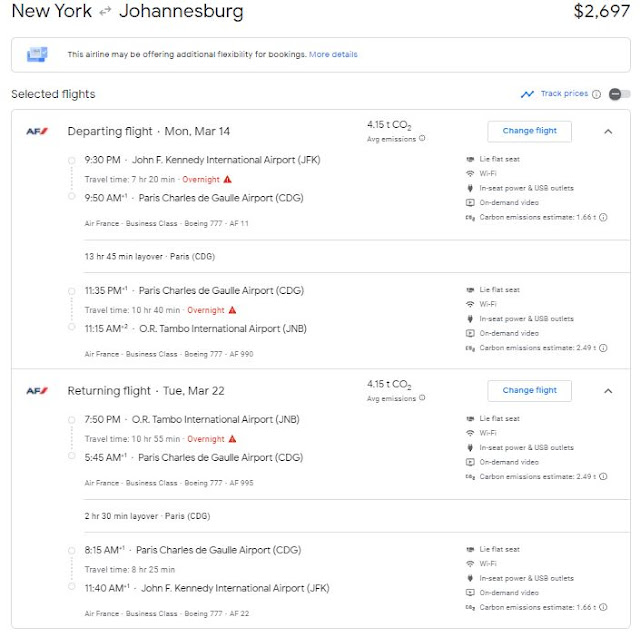Viewport: 640px width, 637px height.
Task: Click the Wi-Fi icon on first flight leg
Action: coord(470,175)
